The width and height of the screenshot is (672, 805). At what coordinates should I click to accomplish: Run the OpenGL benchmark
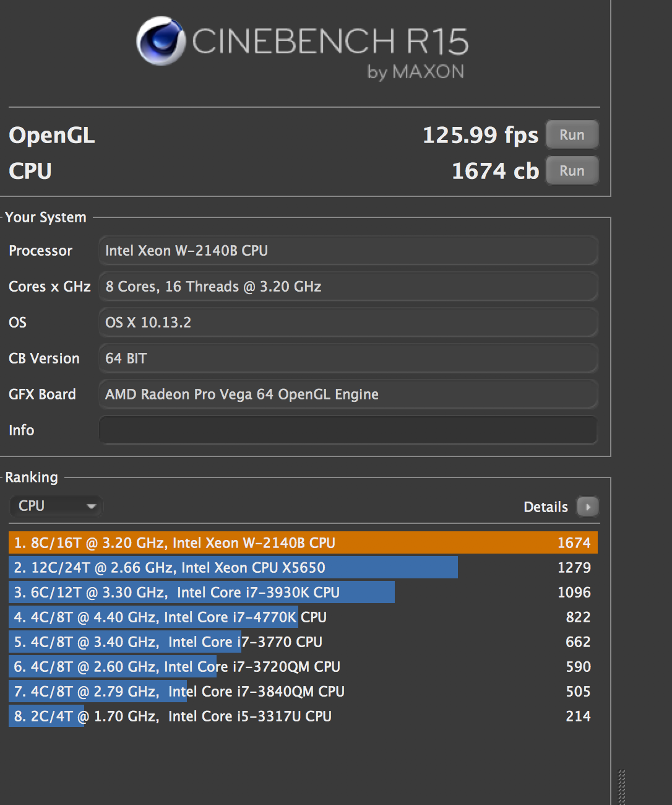572,135
